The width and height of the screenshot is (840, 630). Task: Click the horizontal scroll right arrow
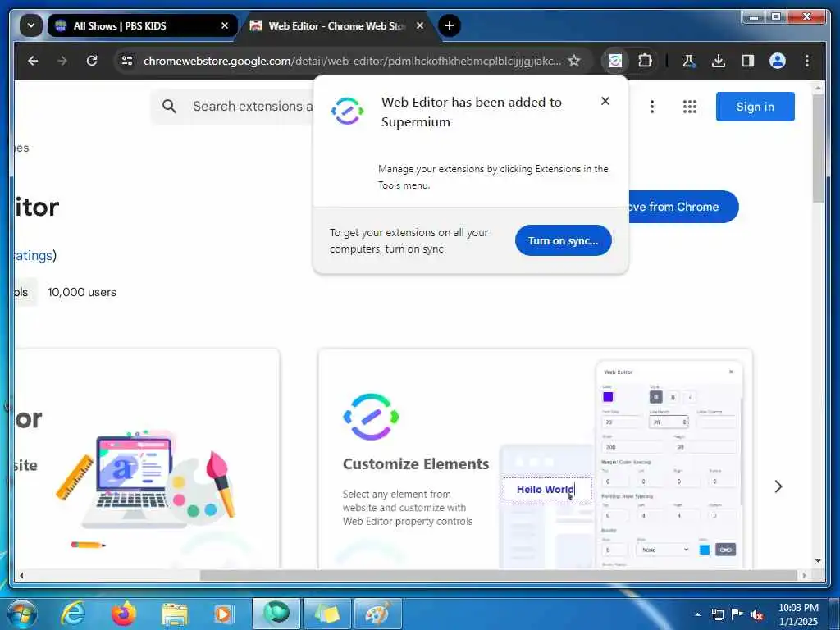tap(804, 575)
